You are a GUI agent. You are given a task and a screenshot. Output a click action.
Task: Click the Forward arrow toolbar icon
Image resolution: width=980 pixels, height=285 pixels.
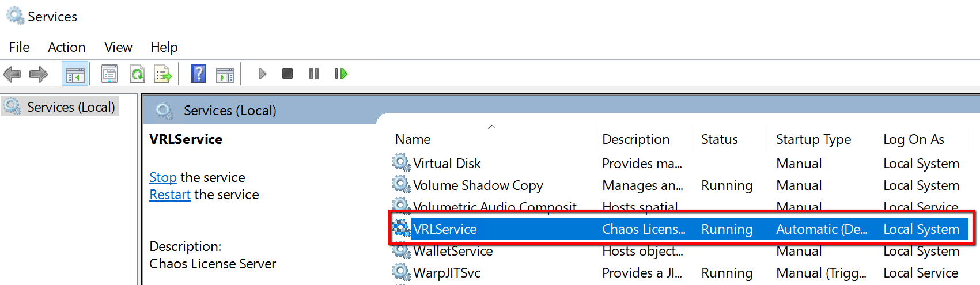click(39, 74)
